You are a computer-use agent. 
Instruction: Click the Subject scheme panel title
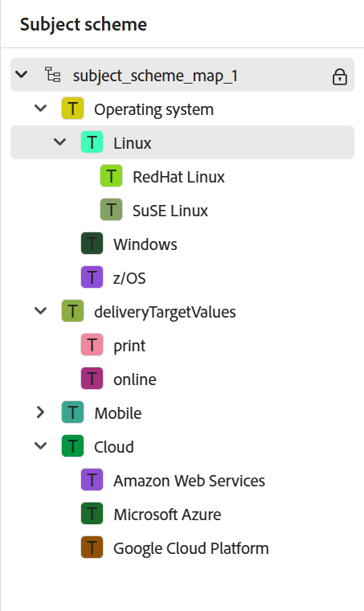(x=84, y=25)
